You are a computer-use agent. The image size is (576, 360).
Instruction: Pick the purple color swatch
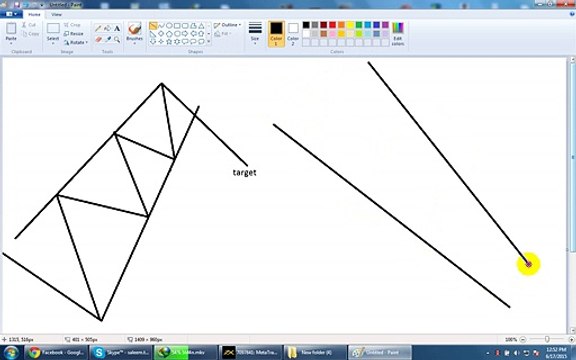point(385,25)
